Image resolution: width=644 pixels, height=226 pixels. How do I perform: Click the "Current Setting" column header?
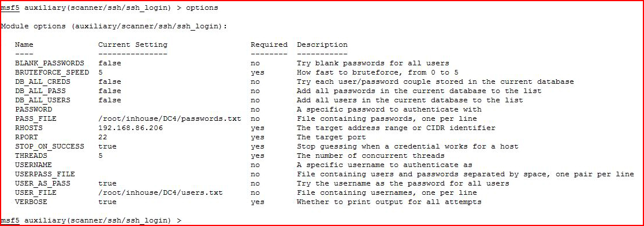pyautogui.click(x=133, y=45)
